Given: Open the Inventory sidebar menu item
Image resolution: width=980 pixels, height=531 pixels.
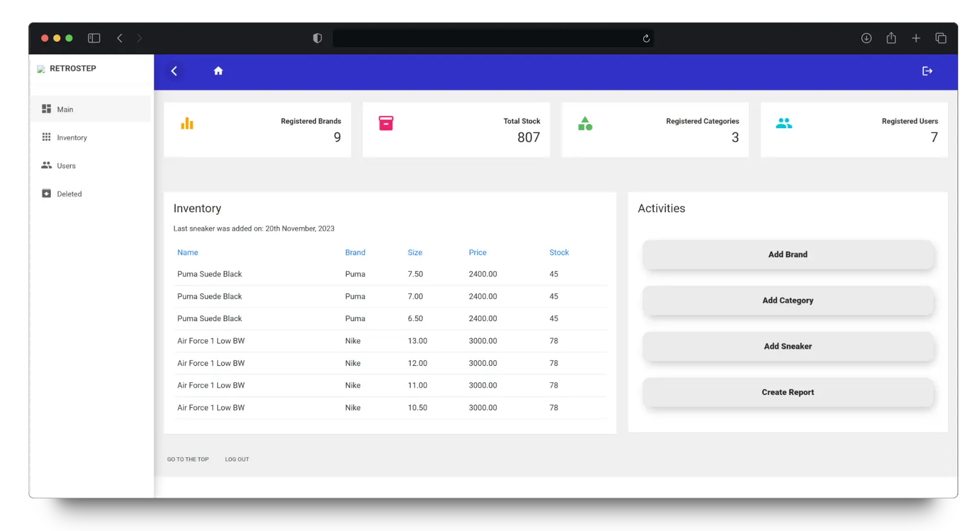Looking at the screenshot, I should tap(71, 138).
